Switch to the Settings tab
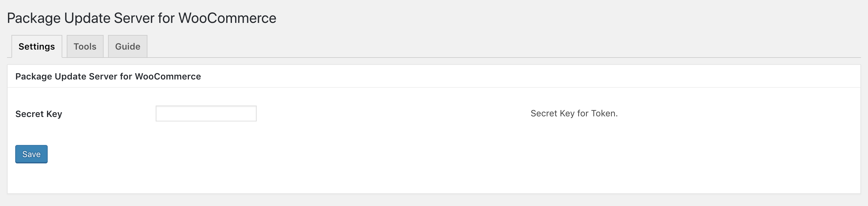 point(37,46)
